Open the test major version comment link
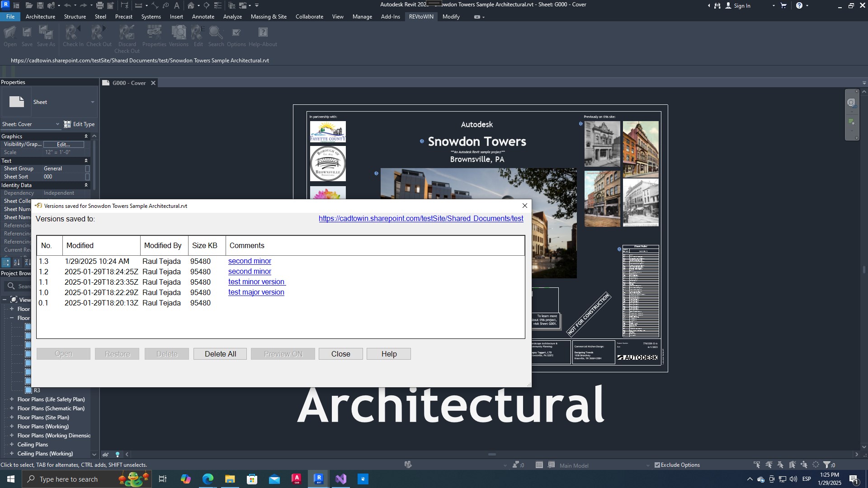The height and width of the screenshot is (488, 868). coord(256,292)
